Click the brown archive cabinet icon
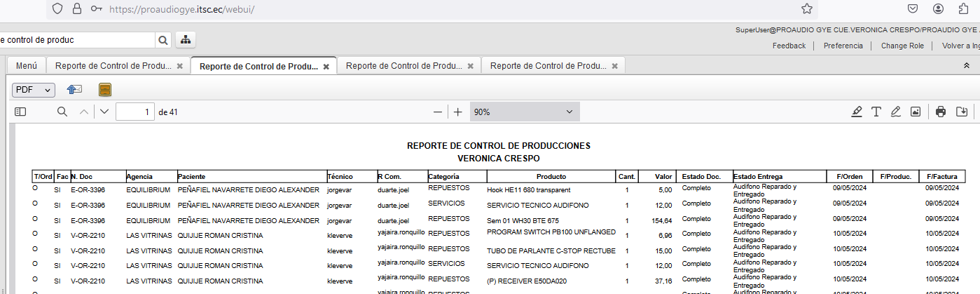The width and height of the screenshot is (980, 294). [105, 90]
